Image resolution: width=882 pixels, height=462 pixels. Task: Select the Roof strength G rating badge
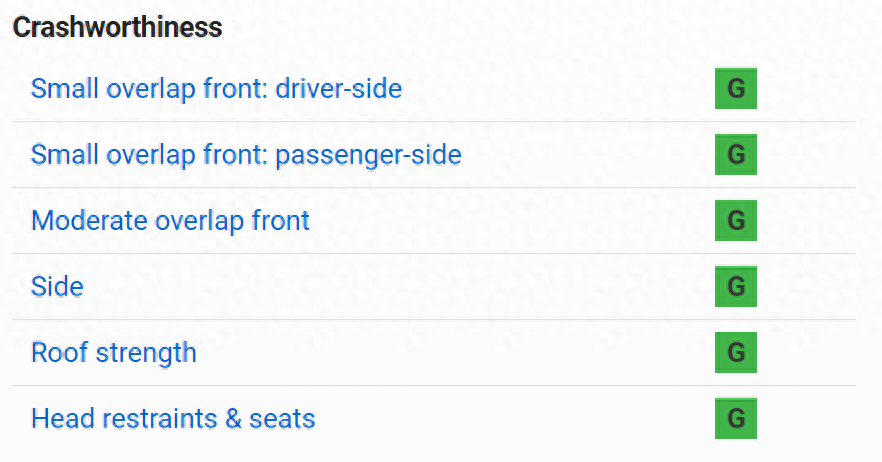(736, 352)
